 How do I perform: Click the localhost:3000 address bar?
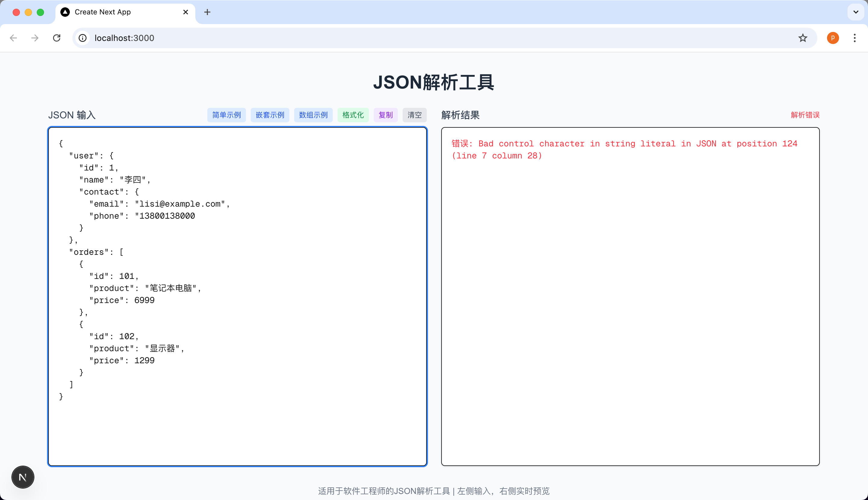(412, 38)
